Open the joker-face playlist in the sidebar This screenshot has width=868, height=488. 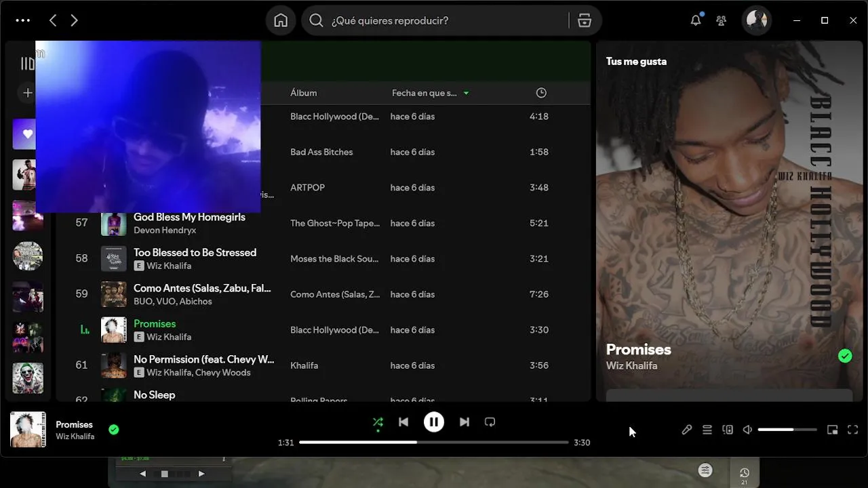28,378
